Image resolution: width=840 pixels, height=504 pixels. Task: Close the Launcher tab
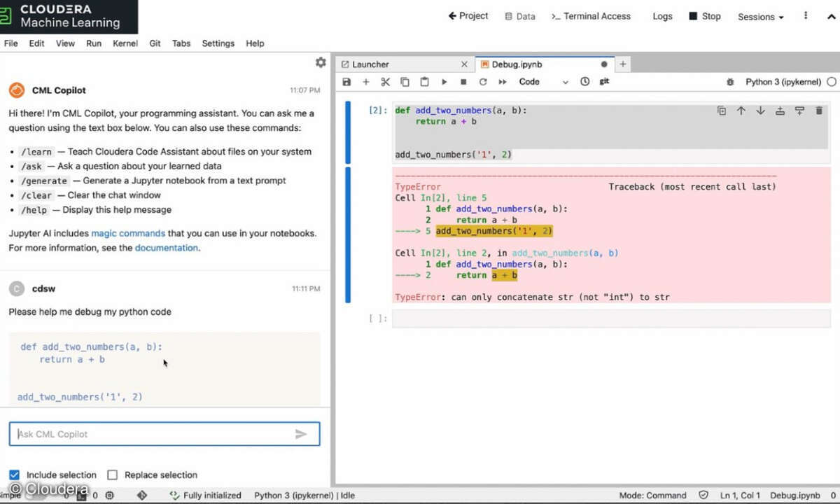click(x=464, y=64)
